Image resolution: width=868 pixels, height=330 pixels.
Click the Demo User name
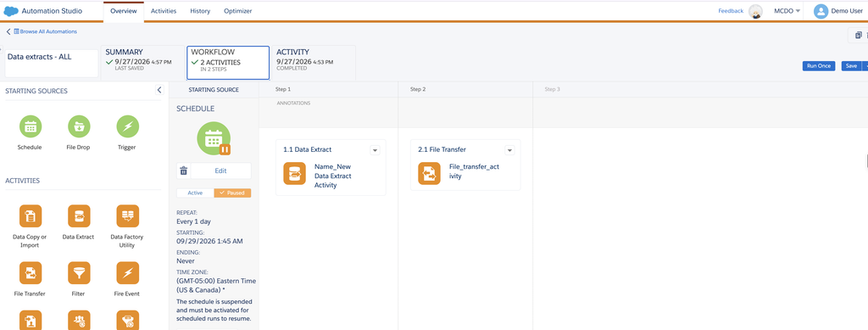(x=848, y=11)
